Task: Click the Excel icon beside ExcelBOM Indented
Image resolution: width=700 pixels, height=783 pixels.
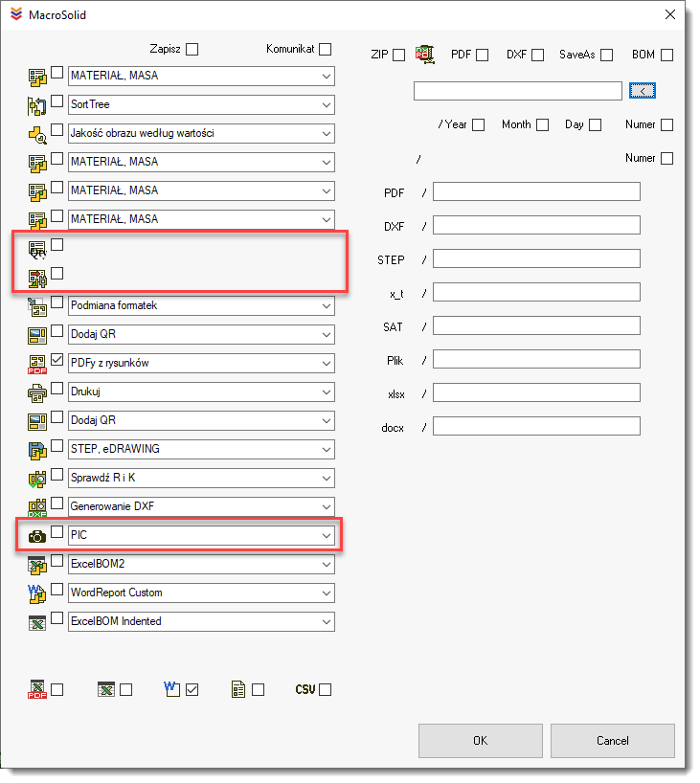Action: (x=37, y=622)
